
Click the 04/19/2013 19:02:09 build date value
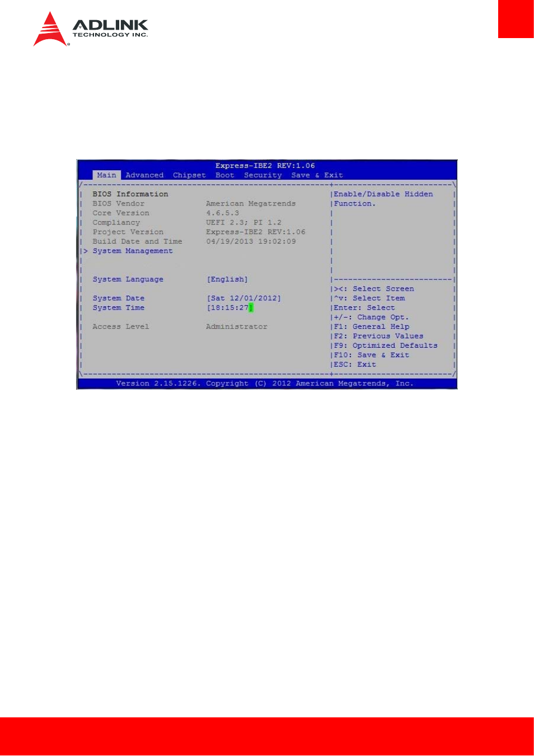tap(251, 242)
